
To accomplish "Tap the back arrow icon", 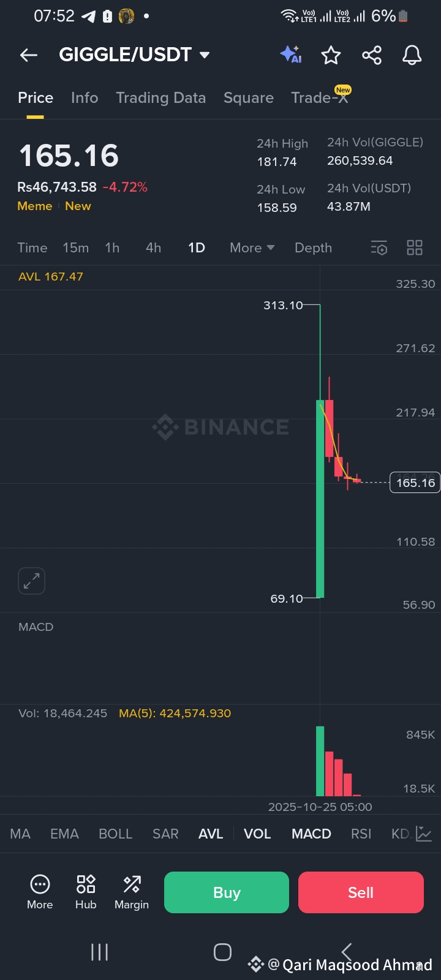I will (x=29, y=55).
